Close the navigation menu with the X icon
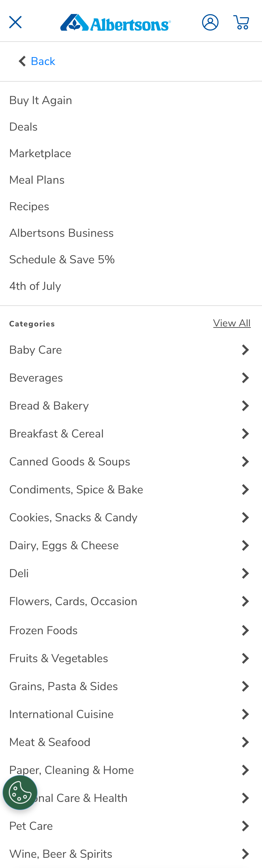This screenshot has height=868, width=262. point(15,22)
